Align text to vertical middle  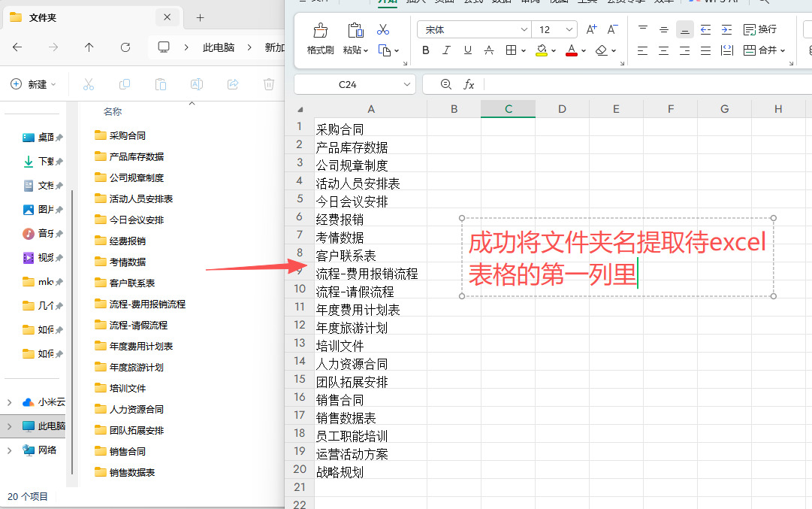[664, 29]
